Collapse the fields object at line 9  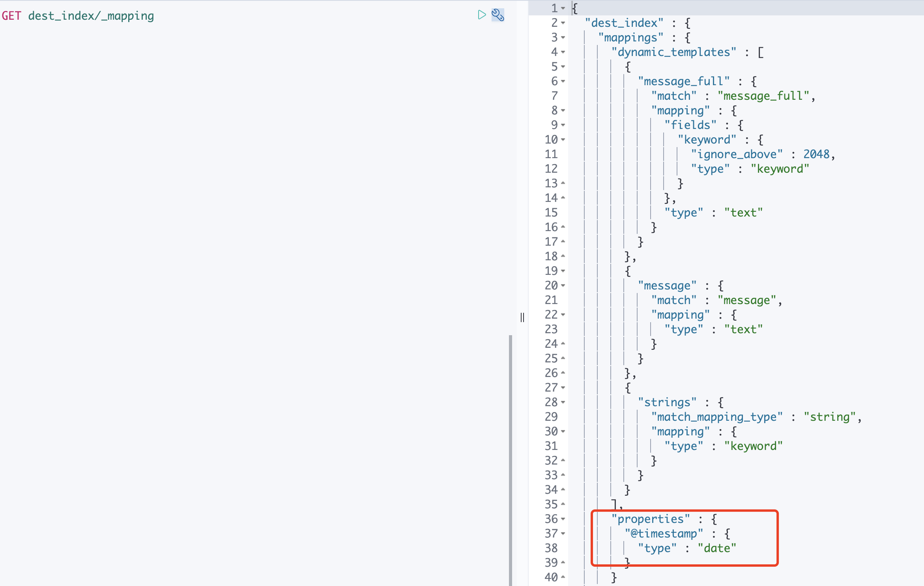[x=563, y=125]
